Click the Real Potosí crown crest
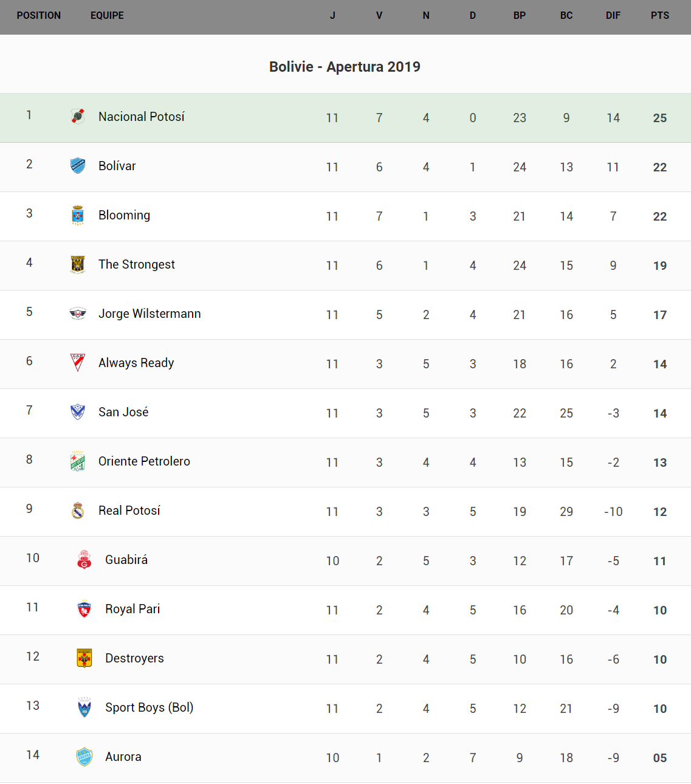The height and width of the screenshot is (784, 691). point(78,511)
